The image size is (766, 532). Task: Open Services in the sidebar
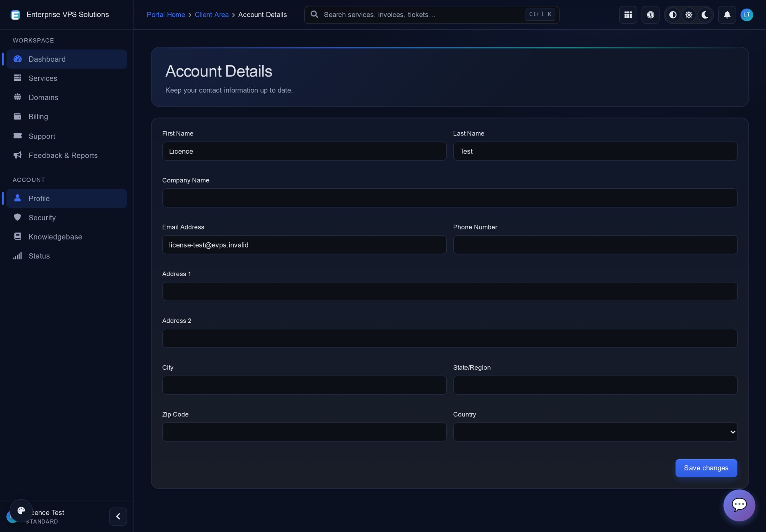[67, 78]
